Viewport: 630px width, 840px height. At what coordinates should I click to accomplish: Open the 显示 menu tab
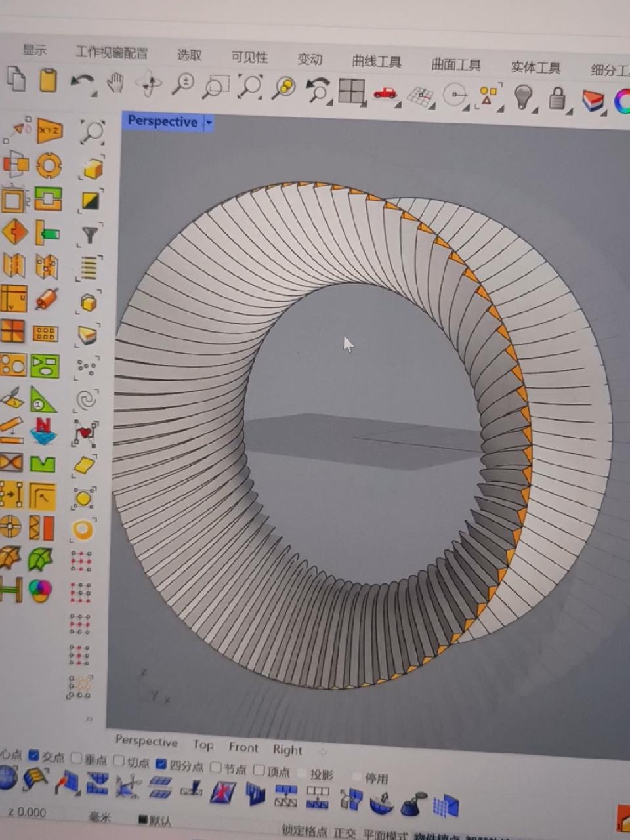[x=35, y=50]
